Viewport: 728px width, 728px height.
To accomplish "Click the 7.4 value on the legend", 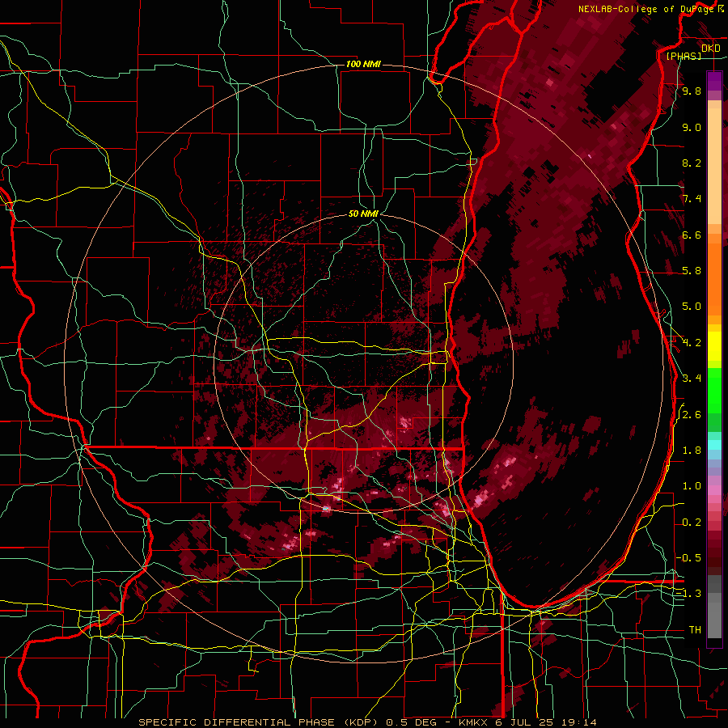I will point(692,199).
